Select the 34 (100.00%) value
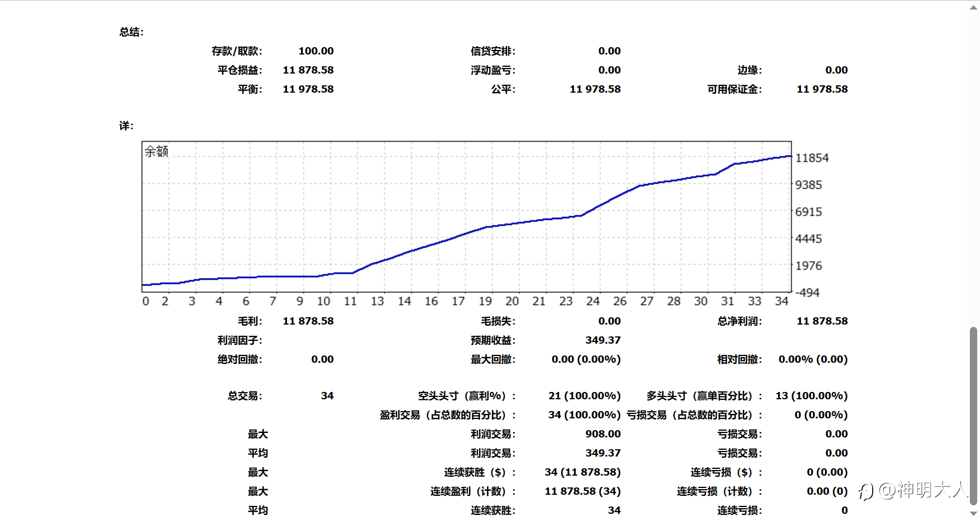Viewport: 980px width, 520px height. [x=585, y=415]
